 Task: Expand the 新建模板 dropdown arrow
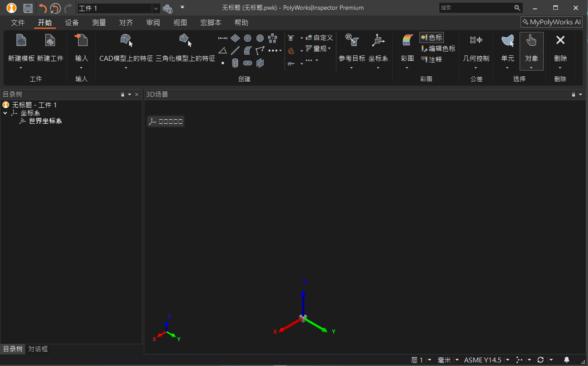21,68
